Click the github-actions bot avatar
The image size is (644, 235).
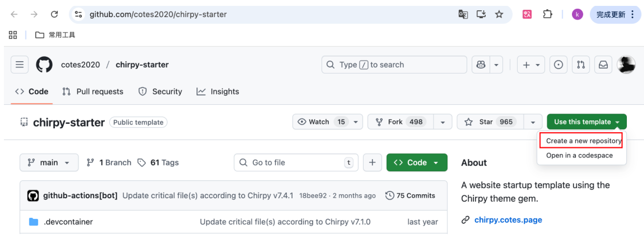(x=33, y=195)
